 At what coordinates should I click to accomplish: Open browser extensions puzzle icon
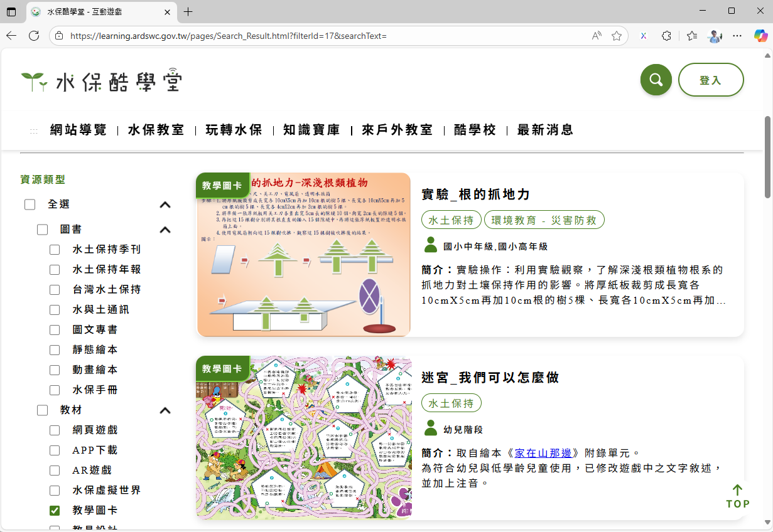point(667,36)
